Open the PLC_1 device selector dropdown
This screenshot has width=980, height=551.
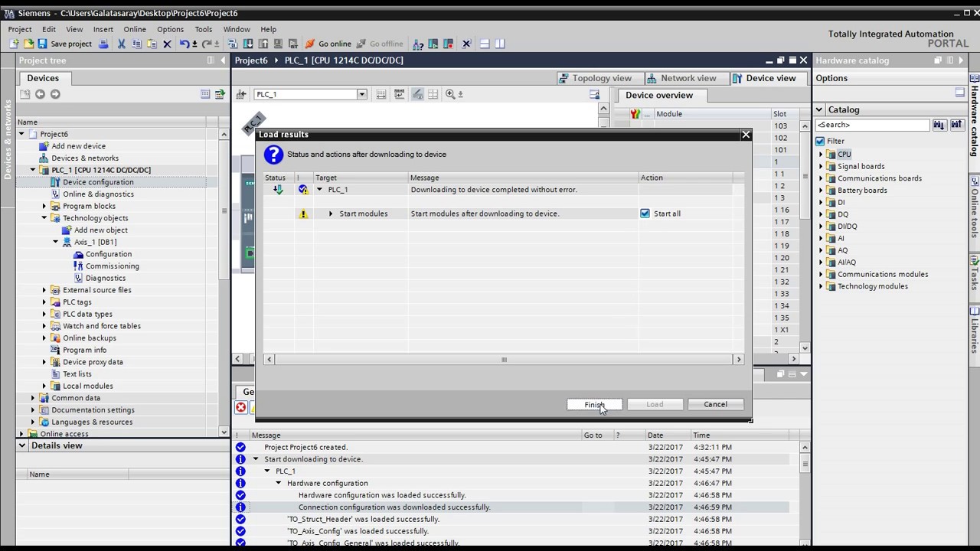[362, 94]
